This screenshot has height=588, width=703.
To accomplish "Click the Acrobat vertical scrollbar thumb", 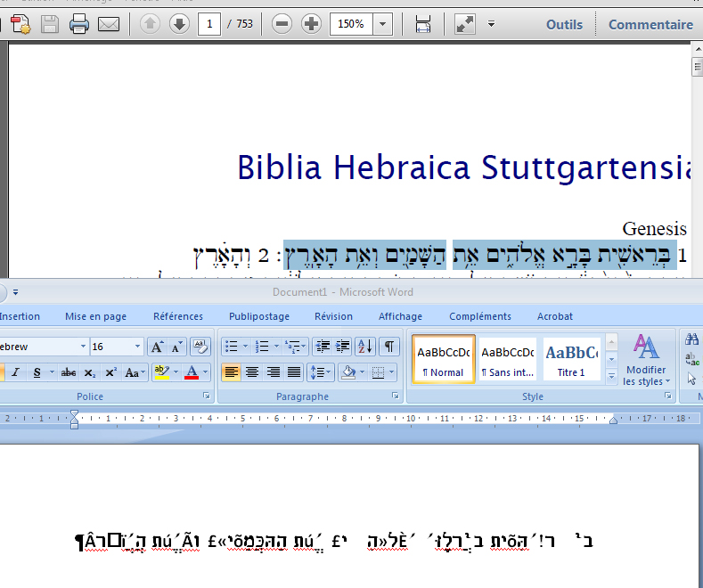I will 697,67.
